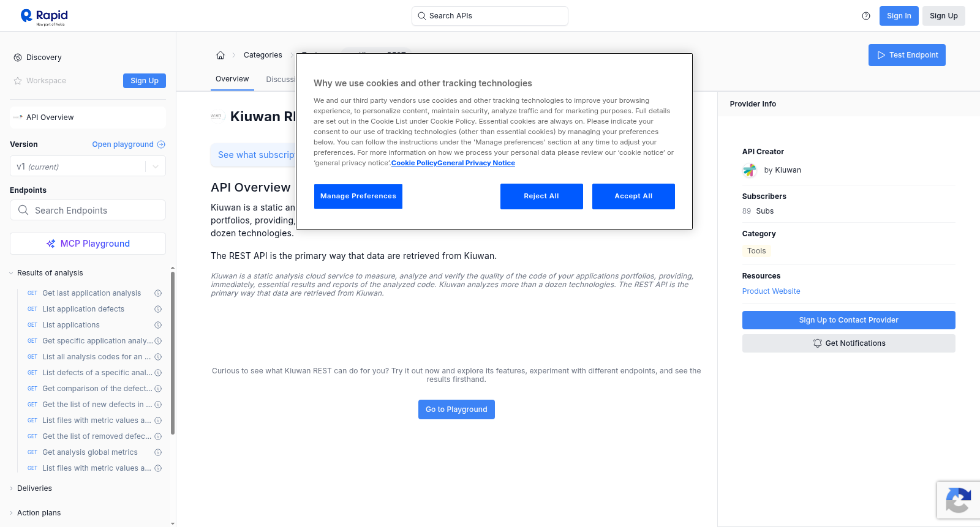Click Go to Playground button
Viewport: 980px width, 527px height.
pos(456,409)
